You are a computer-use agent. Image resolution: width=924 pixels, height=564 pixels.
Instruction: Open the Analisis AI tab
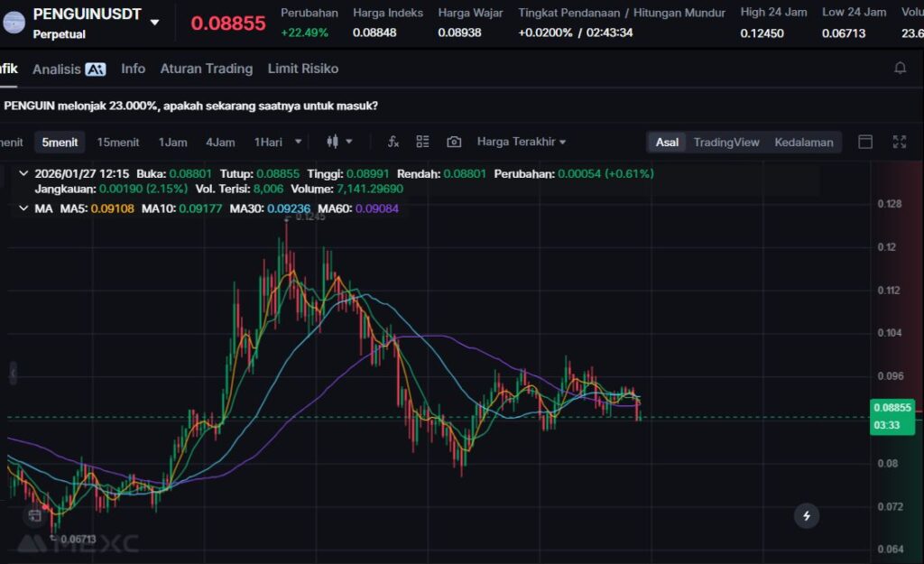(x=69, y=69)
